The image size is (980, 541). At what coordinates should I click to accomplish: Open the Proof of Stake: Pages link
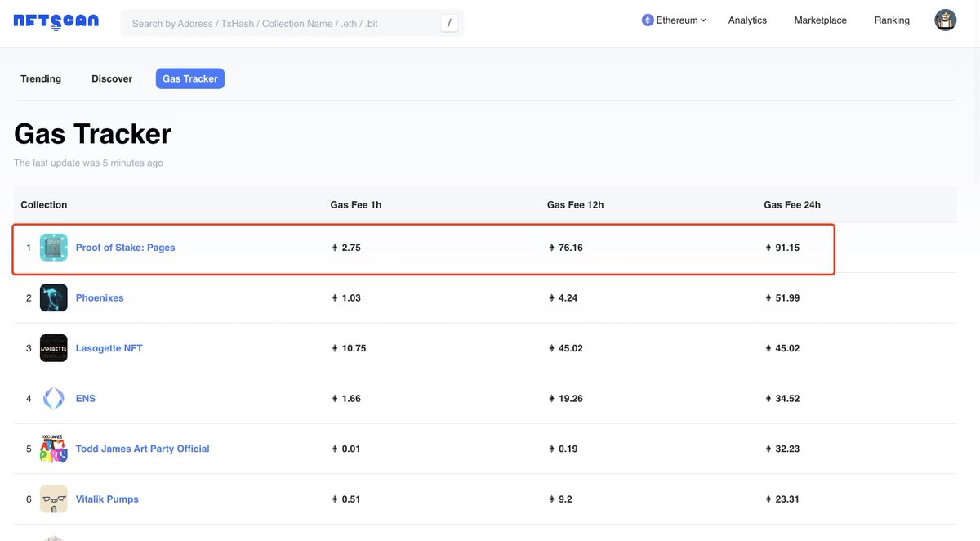click(125, 248)
